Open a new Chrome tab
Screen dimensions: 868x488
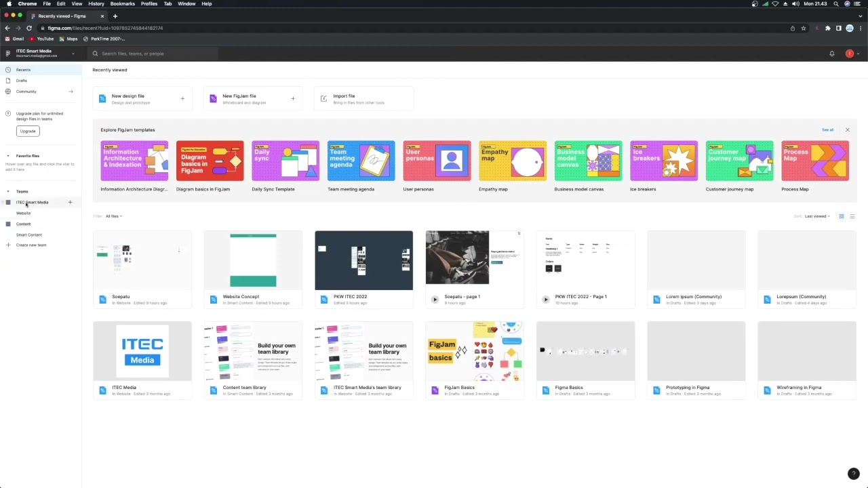coord(115,16)
